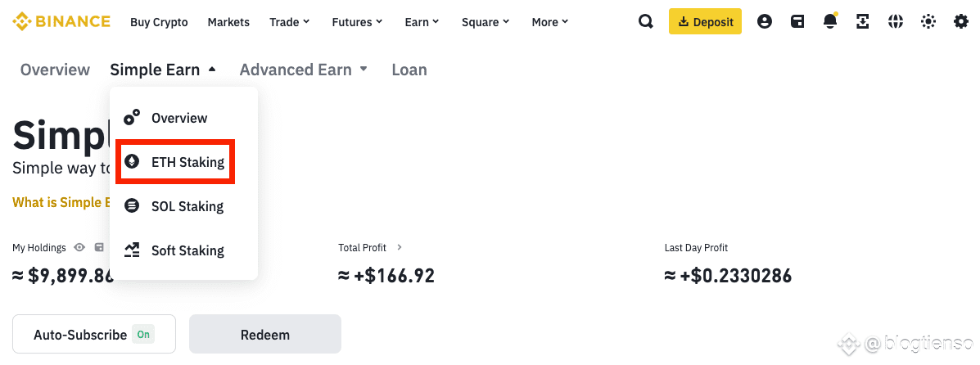Toggle Auto-Subscribe On setting
Screen dimensions: 980x365
tap(94, 335)
